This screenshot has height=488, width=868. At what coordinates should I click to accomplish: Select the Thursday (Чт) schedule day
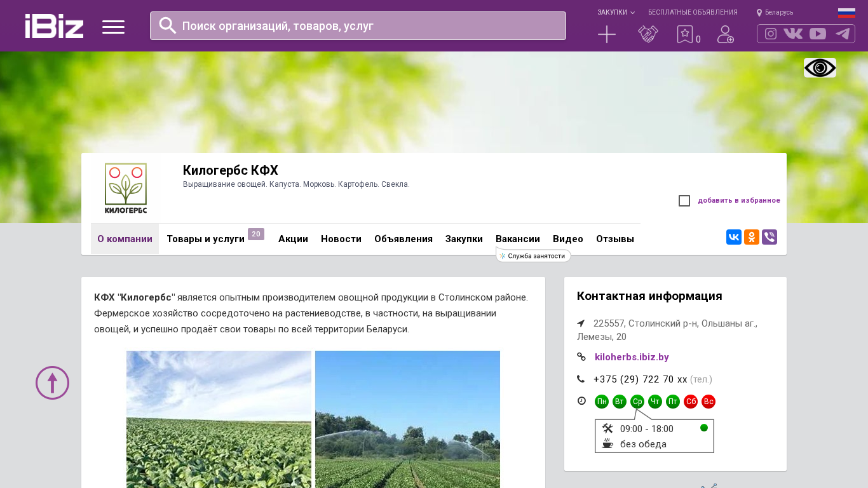(655, 402)
